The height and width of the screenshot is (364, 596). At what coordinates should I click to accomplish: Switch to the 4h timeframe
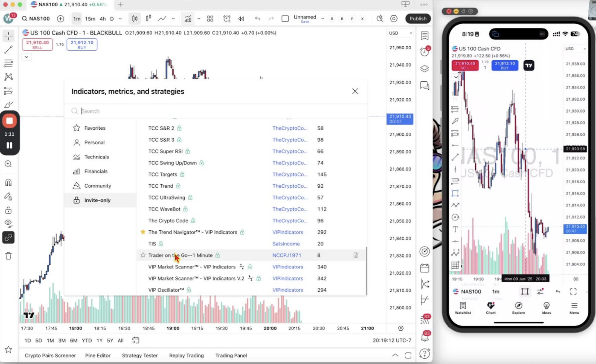[x=103, y=19]
